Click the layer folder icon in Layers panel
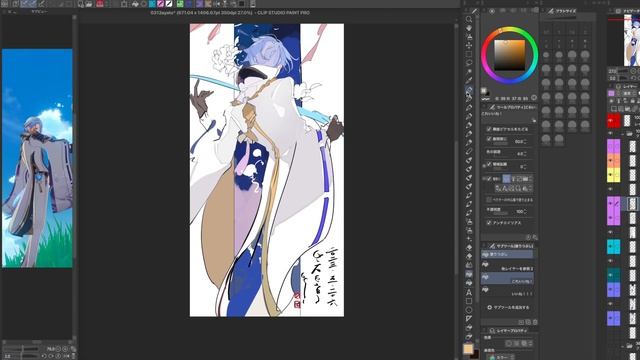The width and height of the screenshot is (640, 360). pyautogui.click(x=630, y=133)
